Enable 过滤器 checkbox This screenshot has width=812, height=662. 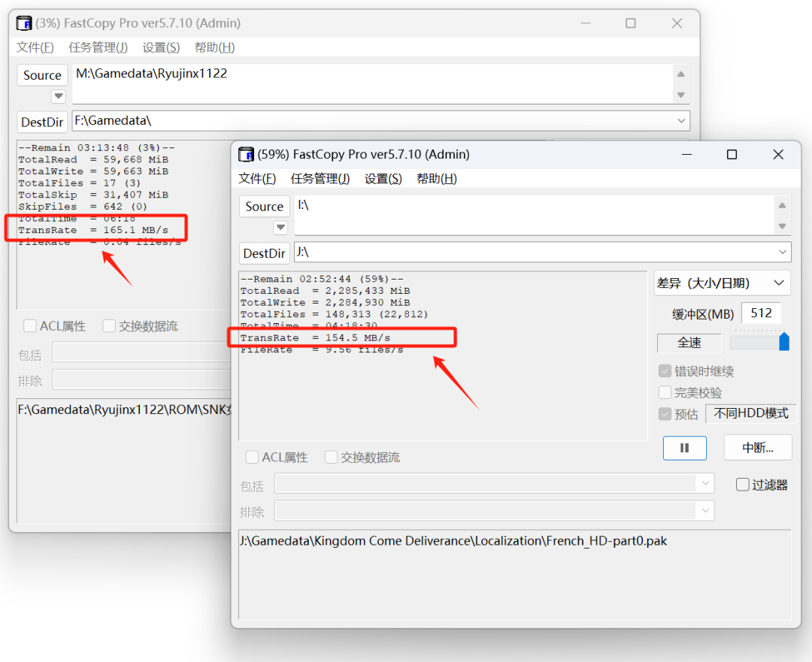coord(743,485)
